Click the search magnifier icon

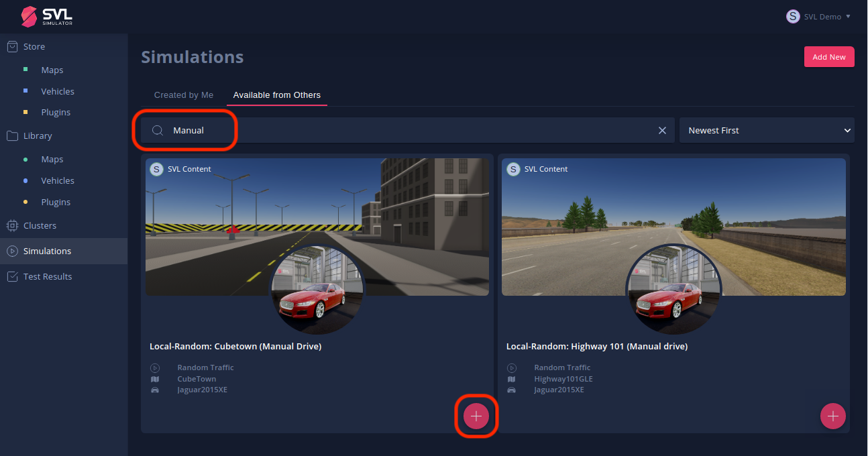[x=158, y=130]
